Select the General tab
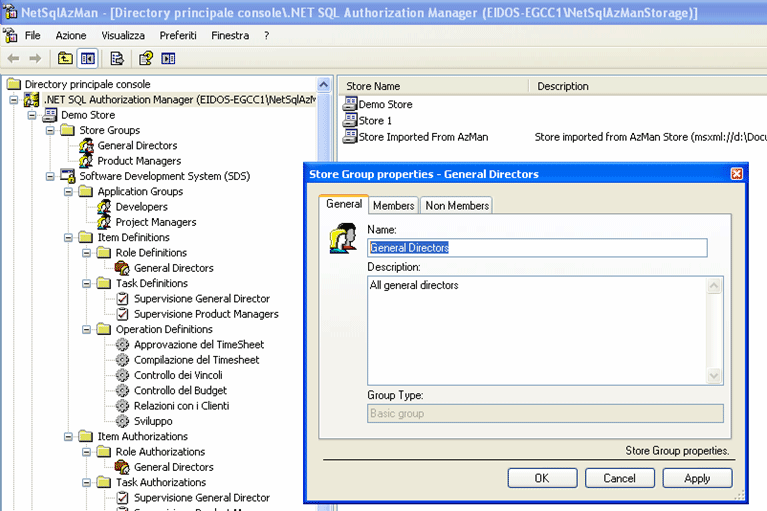This screenshot has width=767, height=511. (344, 204)
